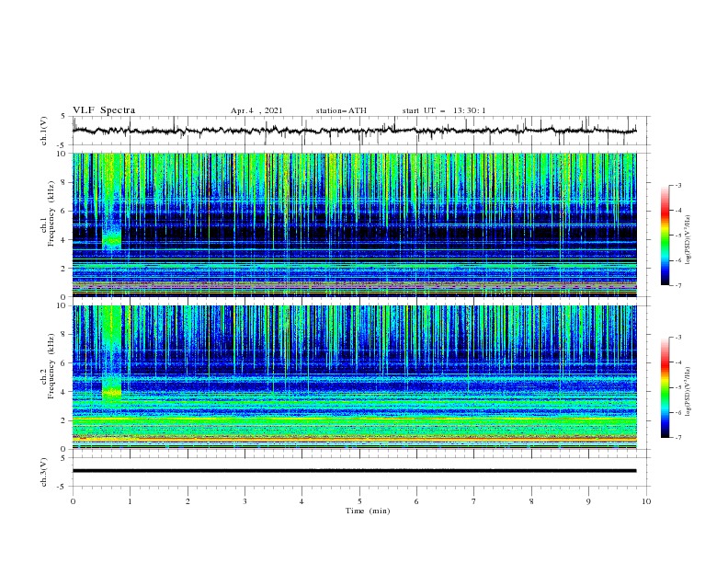Click the log(PSD) label beside the ch.1 color bar
Viewport: 728px width, 563px height.
(x=689, y=240)
